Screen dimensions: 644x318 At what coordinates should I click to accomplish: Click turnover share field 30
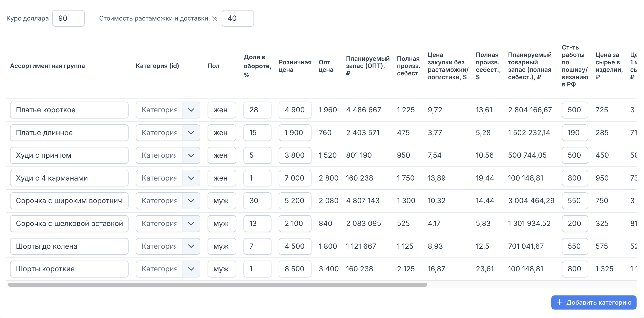[x=257, y=201]
